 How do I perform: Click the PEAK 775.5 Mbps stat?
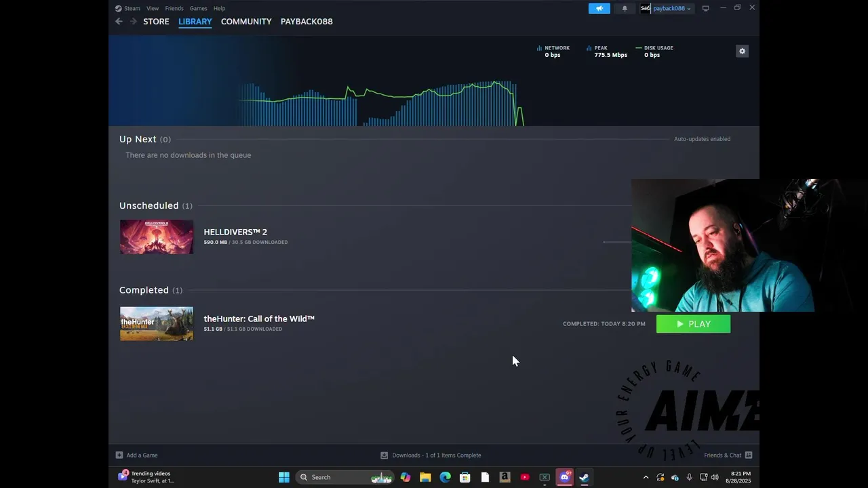pyautogui.click(x=607, y=52)
